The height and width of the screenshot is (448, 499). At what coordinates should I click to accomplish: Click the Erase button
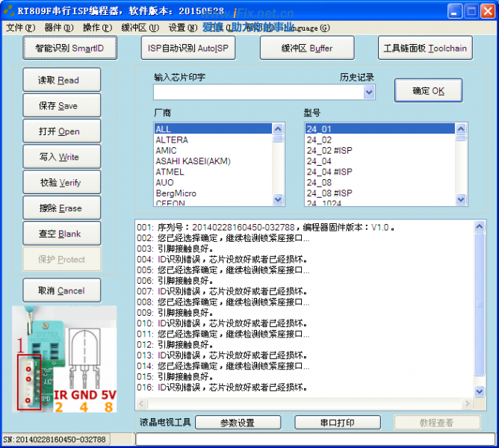tap(60, 208)
